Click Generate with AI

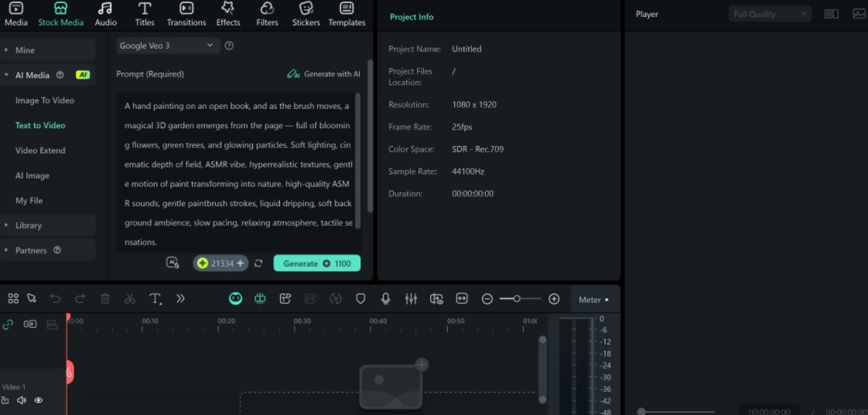tap(323, 73)
